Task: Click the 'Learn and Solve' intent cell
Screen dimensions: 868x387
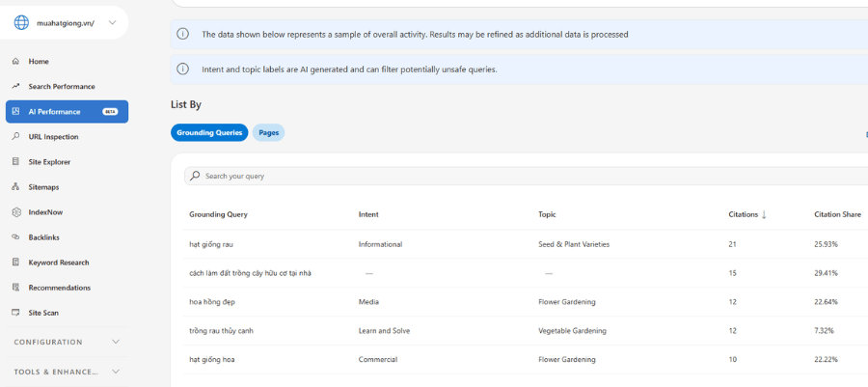Action: point(384,330)
